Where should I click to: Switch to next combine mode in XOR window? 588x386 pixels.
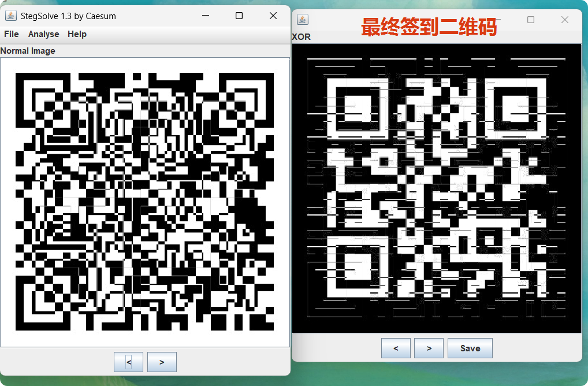tap(429, 348)
